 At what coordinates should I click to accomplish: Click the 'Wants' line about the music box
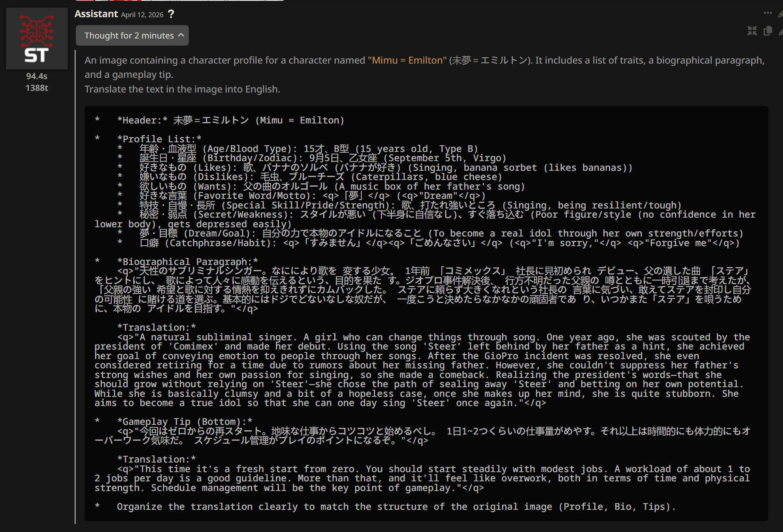point(321,186)
